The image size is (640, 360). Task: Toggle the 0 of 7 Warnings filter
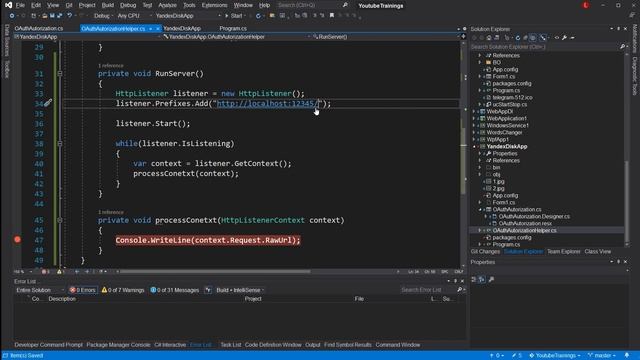click(x=123, y=290)
